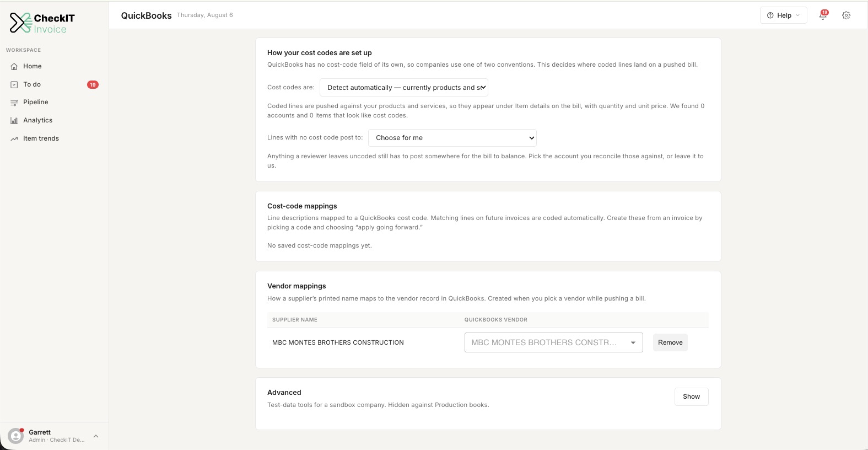Click the CheckIT Invoice logo
This screenshot has width=868, height=450.
[x=42, y=23]
